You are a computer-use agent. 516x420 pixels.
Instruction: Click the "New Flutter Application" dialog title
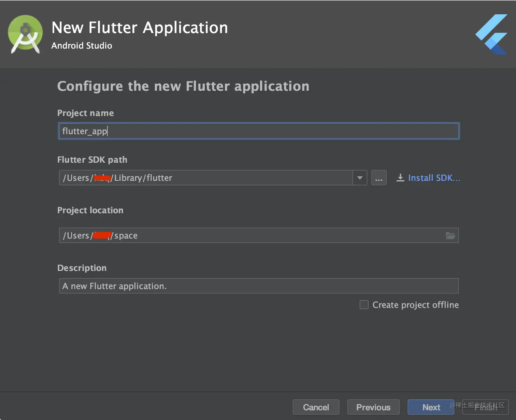point(140,28)
